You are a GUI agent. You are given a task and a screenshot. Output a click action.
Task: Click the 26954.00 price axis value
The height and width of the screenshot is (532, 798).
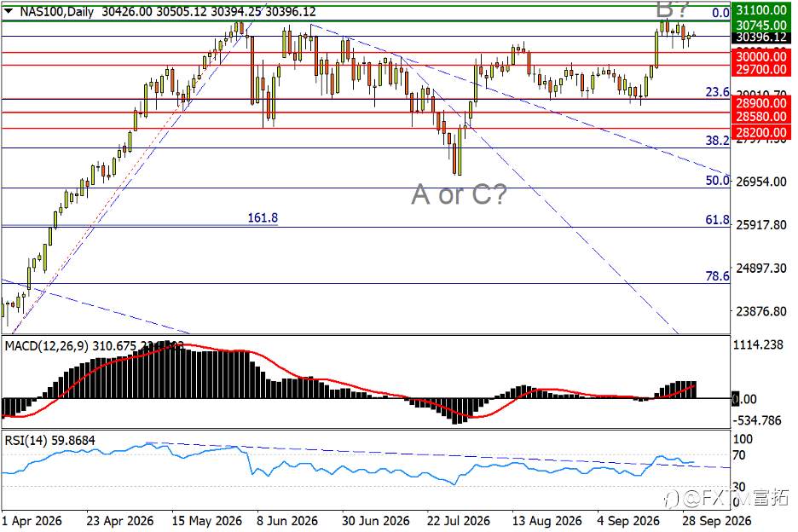(x=761, y=182)
